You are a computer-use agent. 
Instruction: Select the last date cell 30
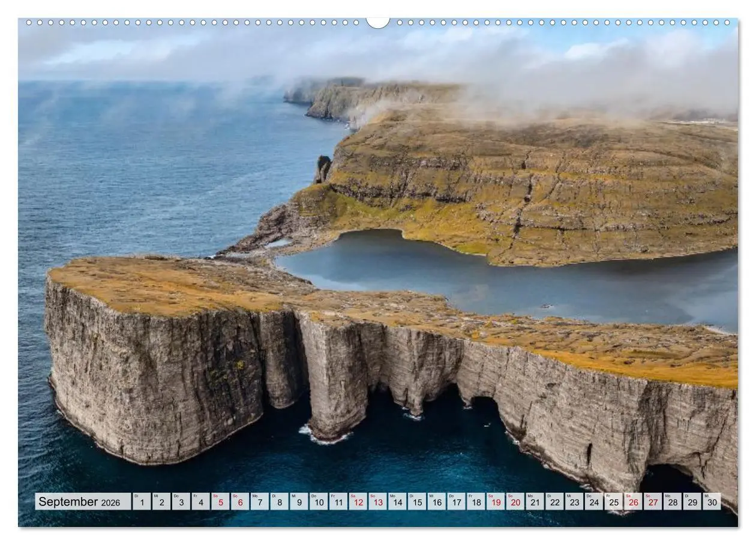712,502
